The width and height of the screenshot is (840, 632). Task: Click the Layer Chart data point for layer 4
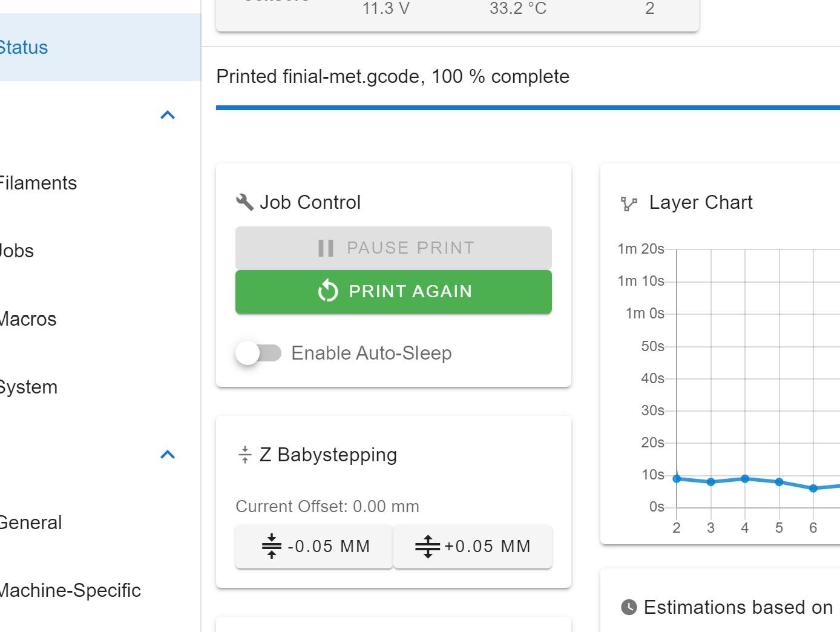point(745,479)
